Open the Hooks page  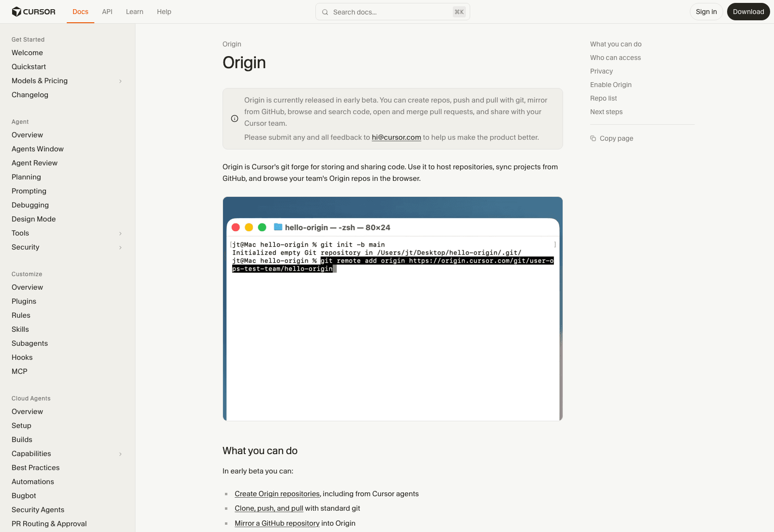tap(22, 357)
